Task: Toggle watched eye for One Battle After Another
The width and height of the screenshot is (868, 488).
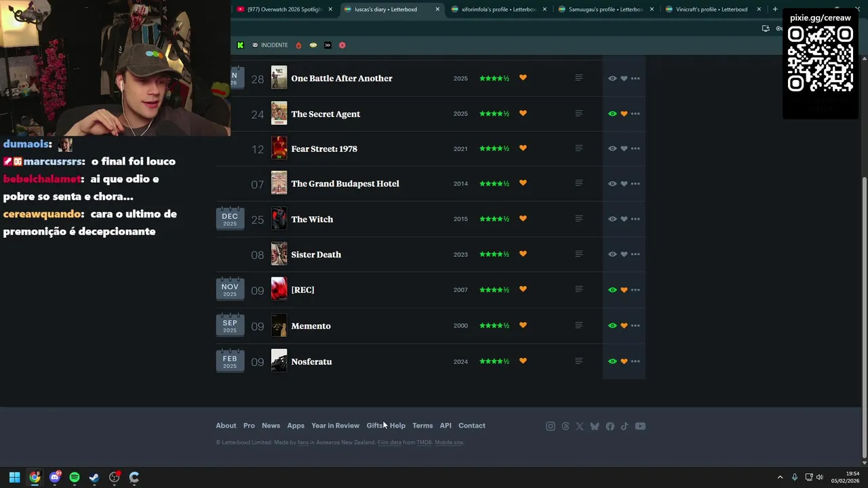Action: click(x=612, y=79)
